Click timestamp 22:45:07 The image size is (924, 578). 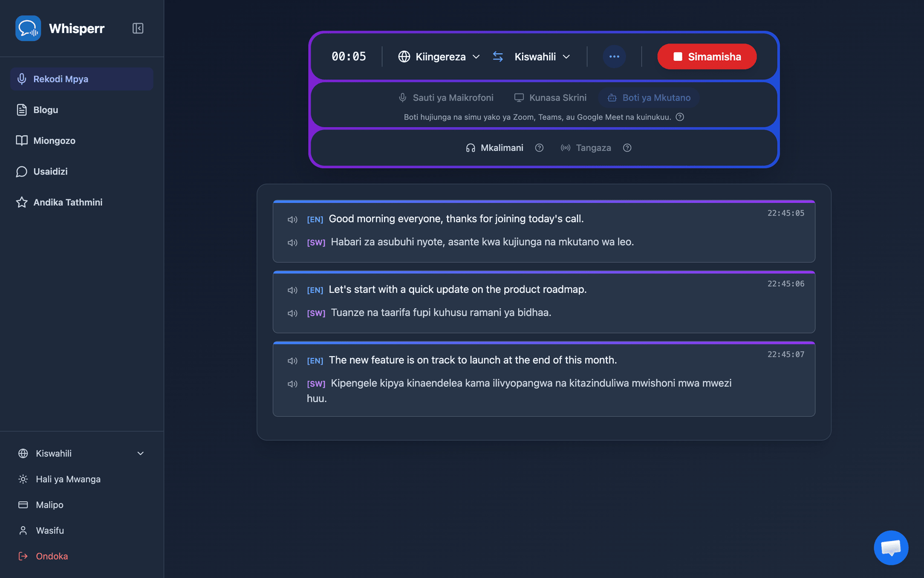(x=785, y=354)
